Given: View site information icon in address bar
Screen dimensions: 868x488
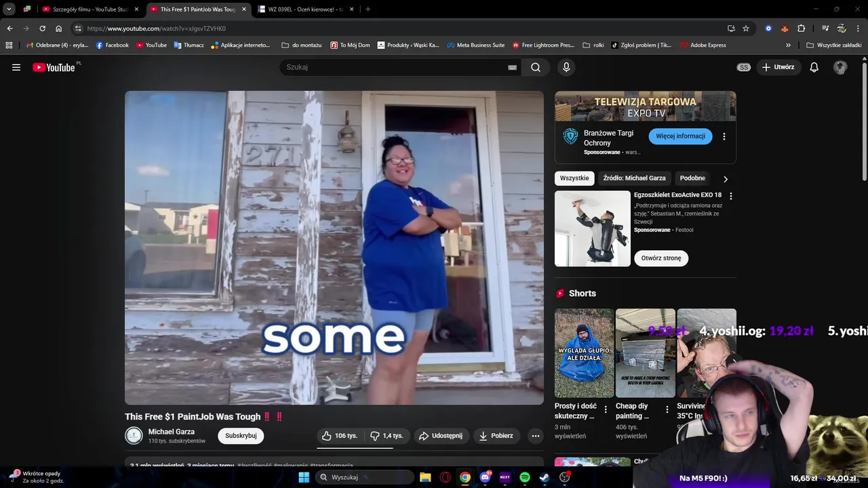Looking at the screenshot, I should click(x=78, y=28).
